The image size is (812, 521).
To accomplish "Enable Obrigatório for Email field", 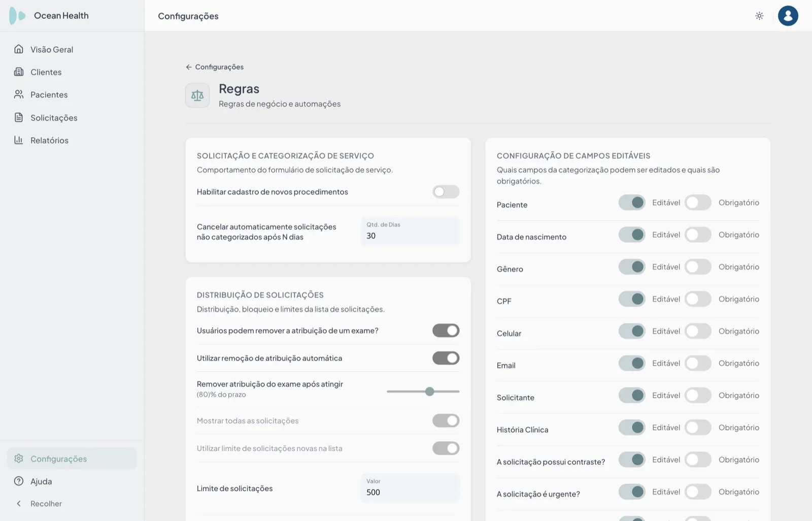I will 698,363.
